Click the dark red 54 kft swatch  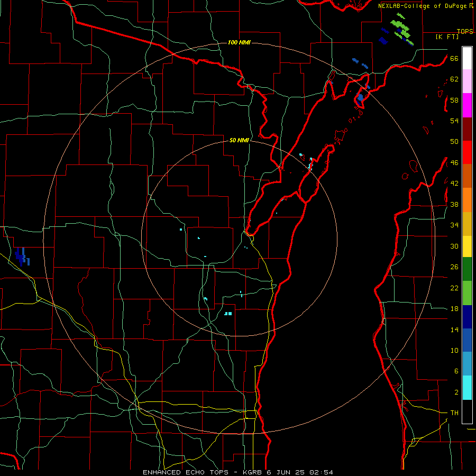click(467, 129)
